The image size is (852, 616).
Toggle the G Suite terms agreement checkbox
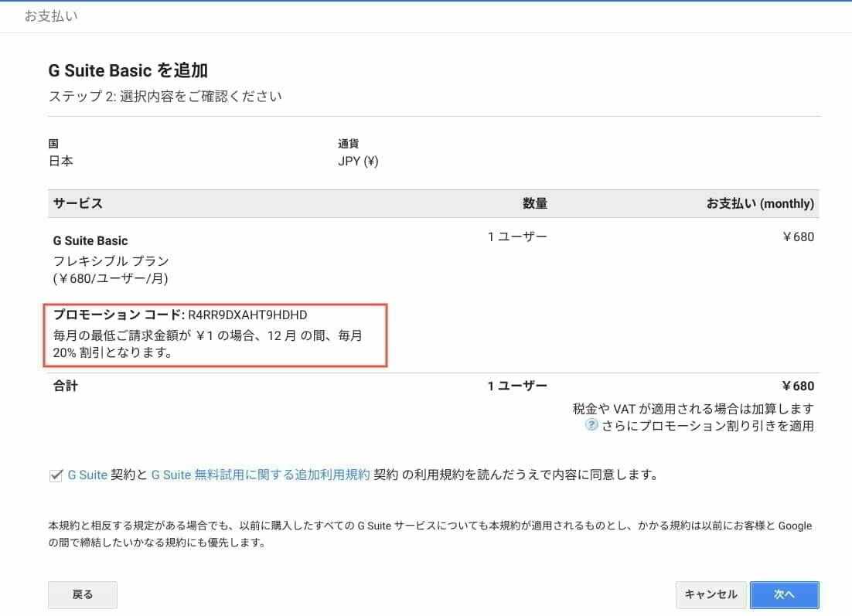(56, 475)
